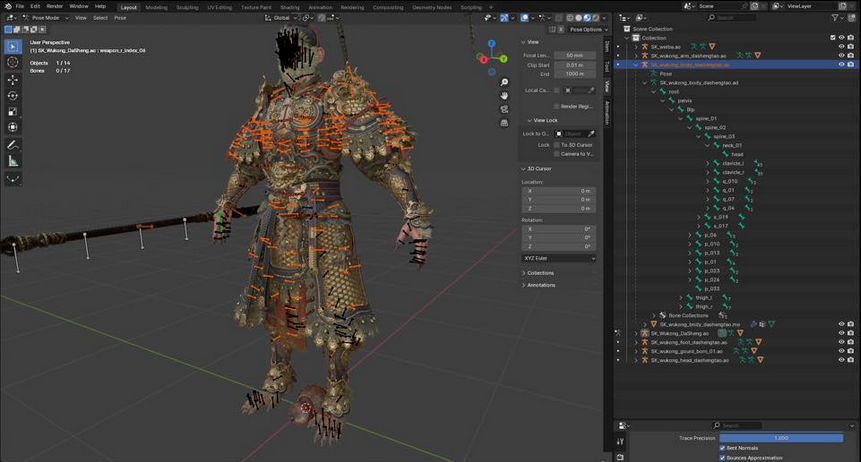The image size is (861, 462).
Task: Adjust the Trace Precision slider
Action: [780, 438]
